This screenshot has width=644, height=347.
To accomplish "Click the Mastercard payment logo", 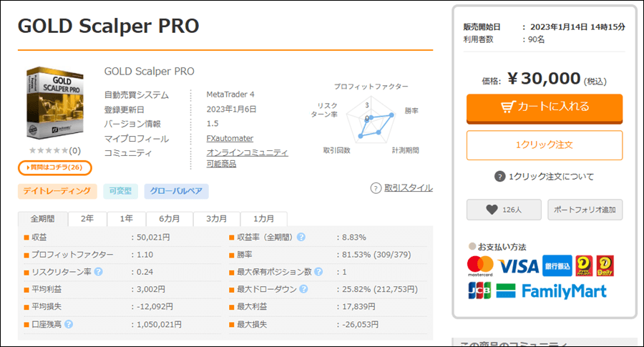I will click(x=480, y=265).
